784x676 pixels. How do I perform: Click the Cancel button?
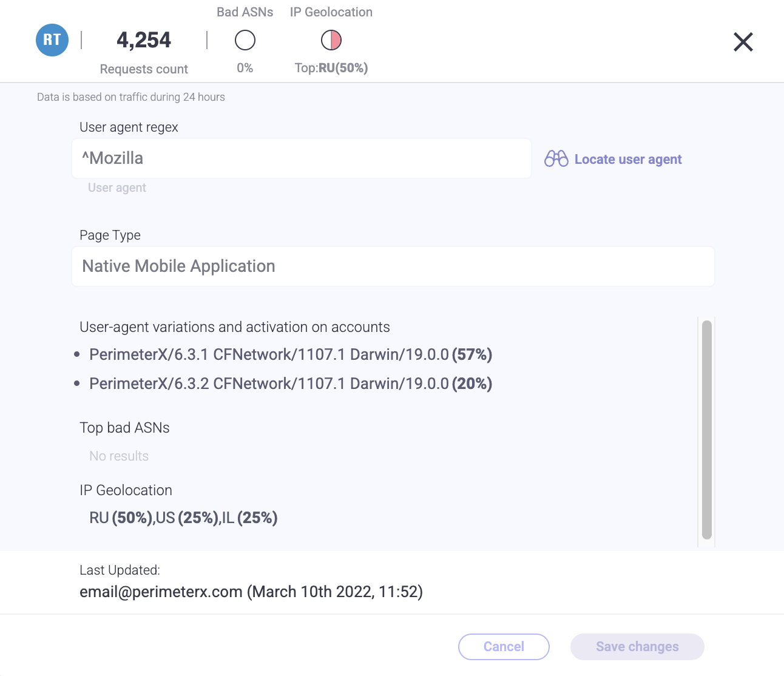[504, 647]
